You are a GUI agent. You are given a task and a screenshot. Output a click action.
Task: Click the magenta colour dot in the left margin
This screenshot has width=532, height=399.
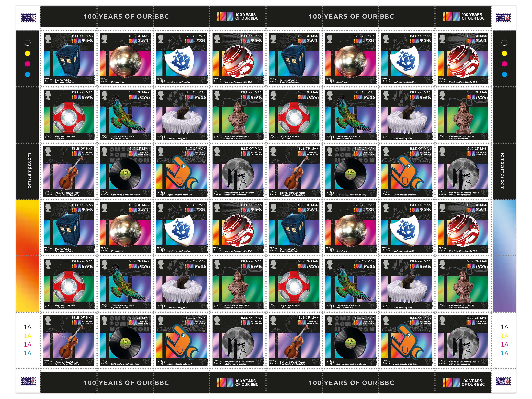pos(28,64)
